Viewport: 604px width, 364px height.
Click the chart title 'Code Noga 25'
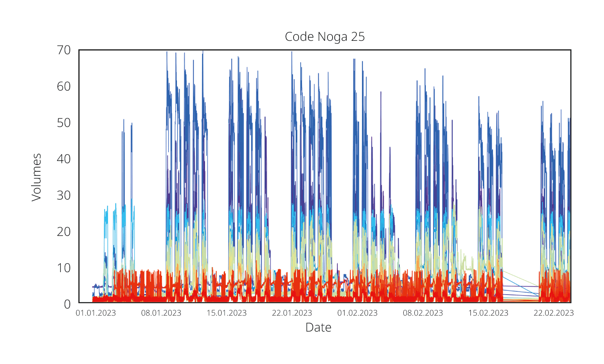[325, 37]
